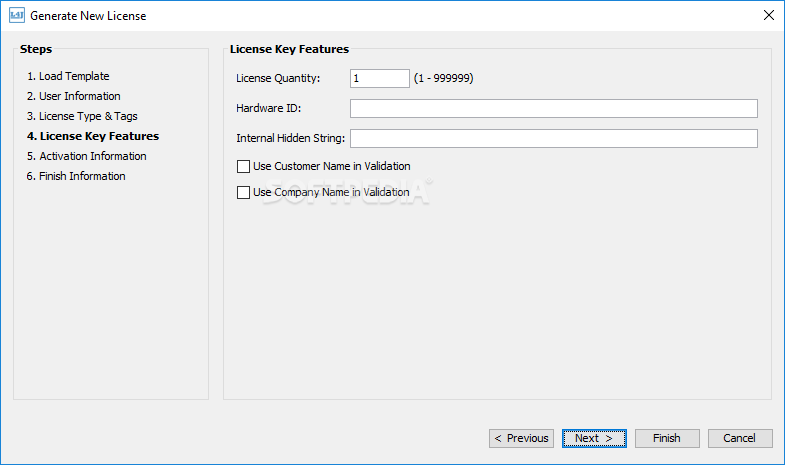Viewport: 785px width, 465px height.
Task: Click the License Quantity label
Action: [x=278, y=79]
